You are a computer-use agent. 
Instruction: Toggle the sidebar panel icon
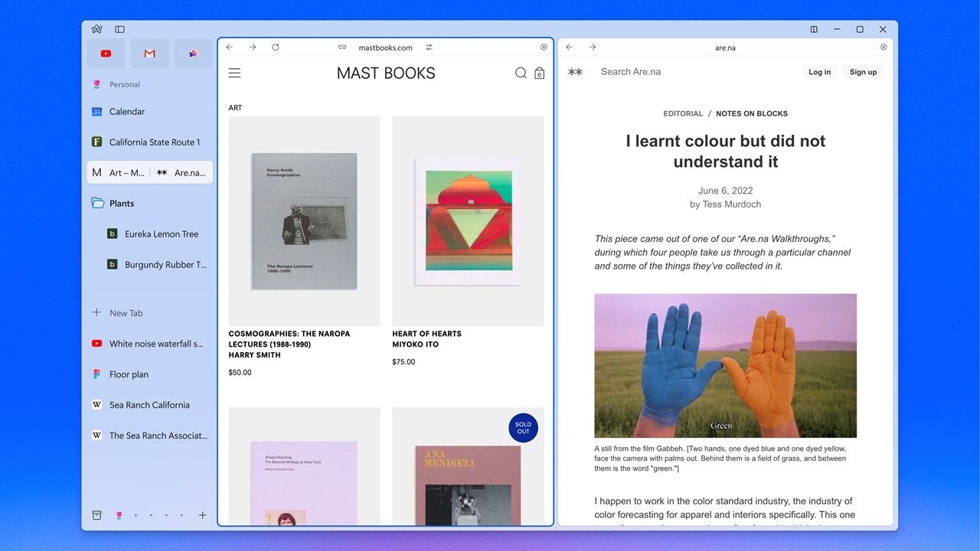119,29
